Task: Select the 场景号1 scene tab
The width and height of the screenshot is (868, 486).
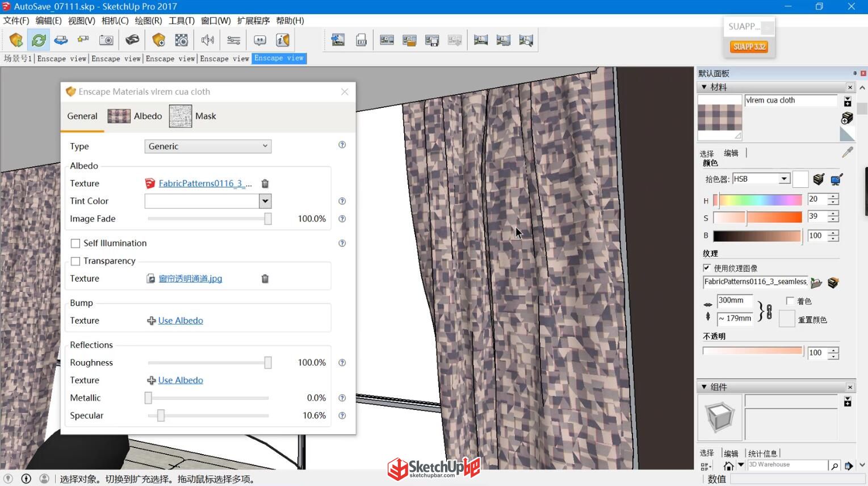Action: (18, 58)
